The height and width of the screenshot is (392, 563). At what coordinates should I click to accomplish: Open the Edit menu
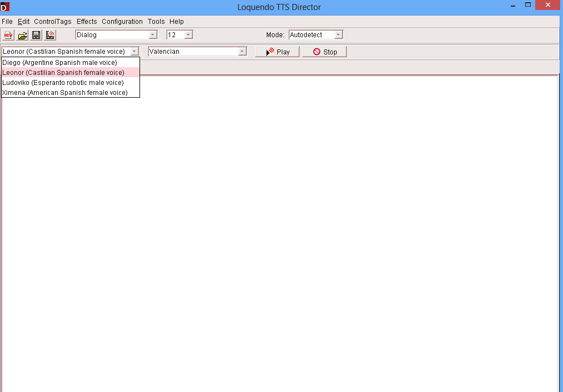(24, 22)
